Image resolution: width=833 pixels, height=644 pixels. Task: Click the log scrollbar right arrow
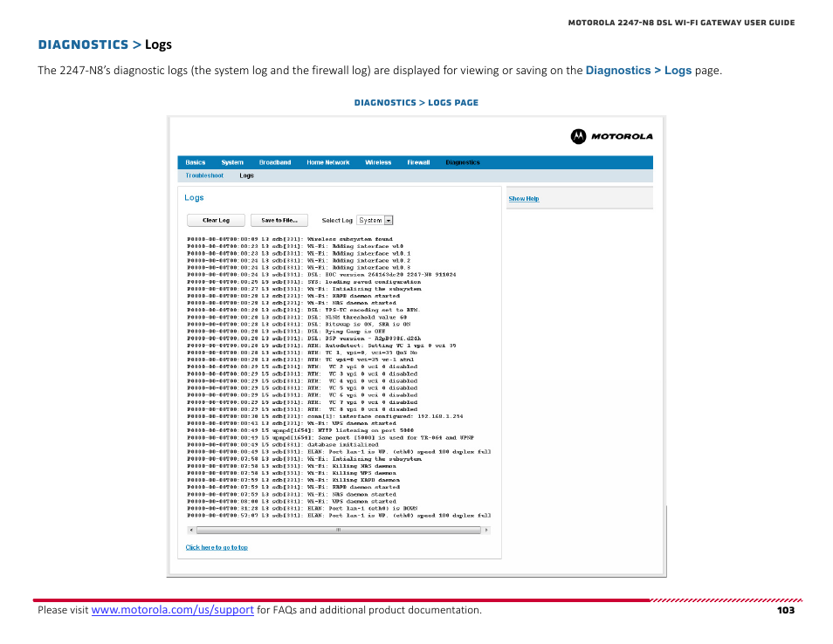[486, 530]
